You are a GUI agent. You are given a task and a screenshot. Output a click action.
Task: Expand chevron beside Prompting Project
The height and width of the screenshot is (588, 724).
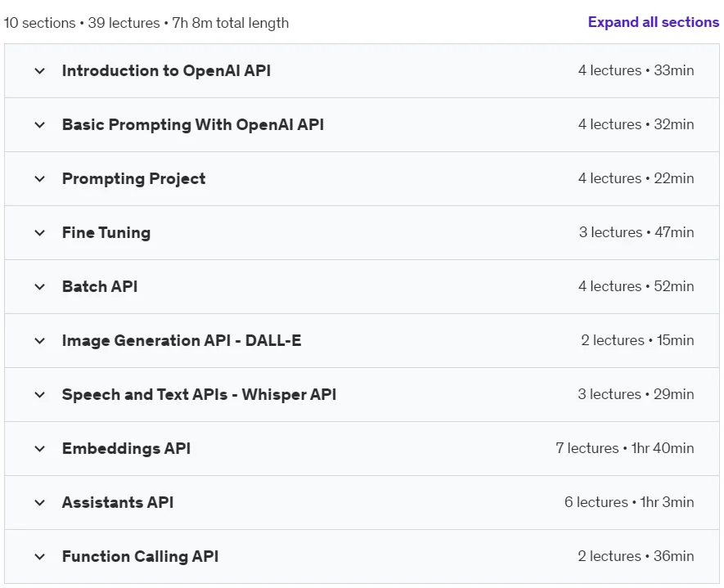(40, 179)
